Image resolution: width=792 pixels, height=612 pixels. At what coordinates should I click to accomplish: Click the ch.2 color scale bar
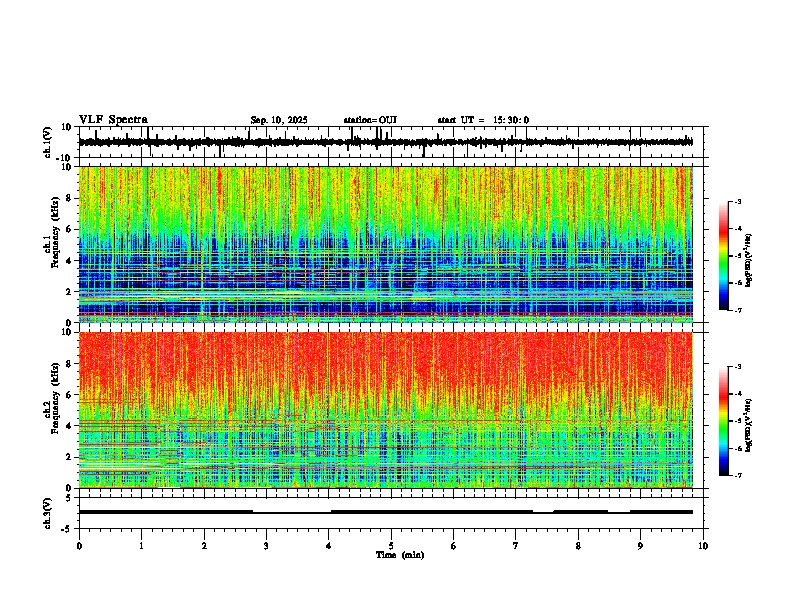pos(723,421)
